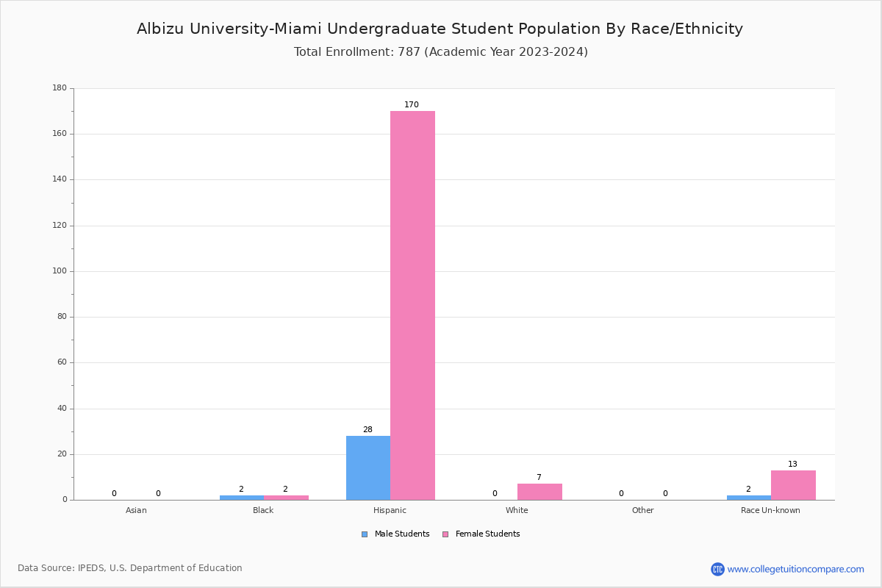Click the Hispanic male bar labeled 28
Screen dimensions: 882x588
point(368,467)
